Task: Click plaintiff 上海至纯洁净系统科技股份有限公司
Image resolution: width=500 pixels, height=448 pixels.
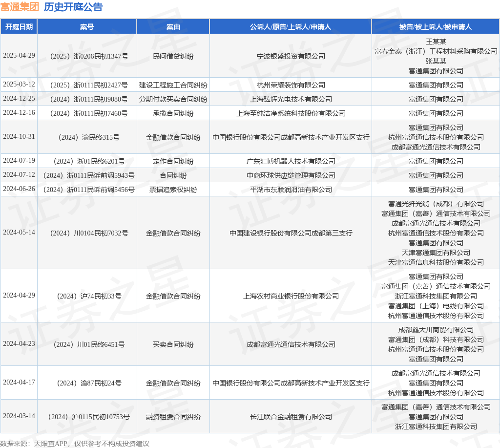Action: coord(291,113)
